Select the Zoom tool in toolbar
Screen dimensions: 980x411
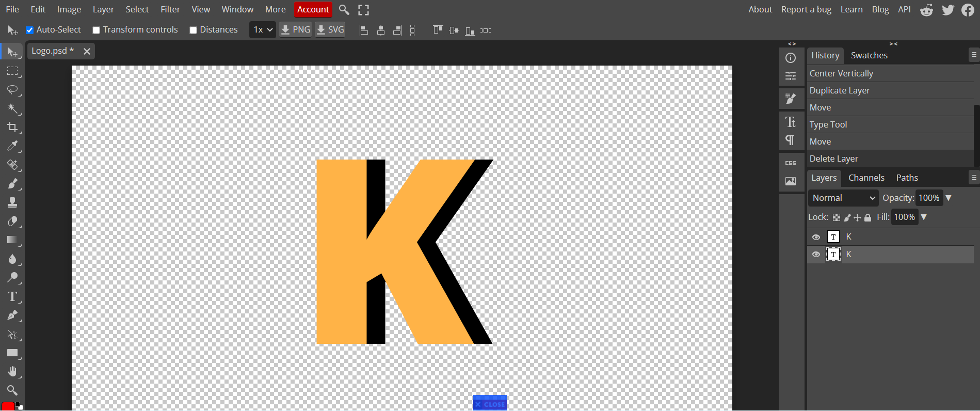pos(12,390)
